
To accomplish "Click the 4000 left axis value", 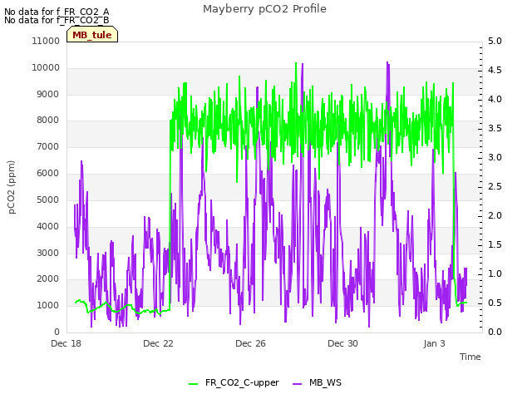I will click(x=48, y=226).
